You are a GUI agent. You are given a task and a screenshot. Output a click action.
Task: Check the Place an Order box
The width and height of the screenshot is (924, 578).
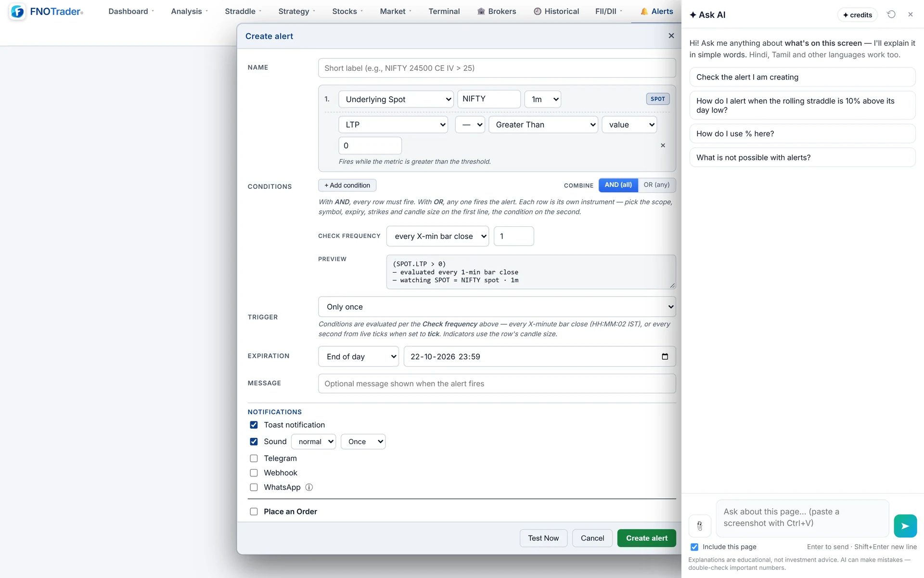click(x=254, y=512)
